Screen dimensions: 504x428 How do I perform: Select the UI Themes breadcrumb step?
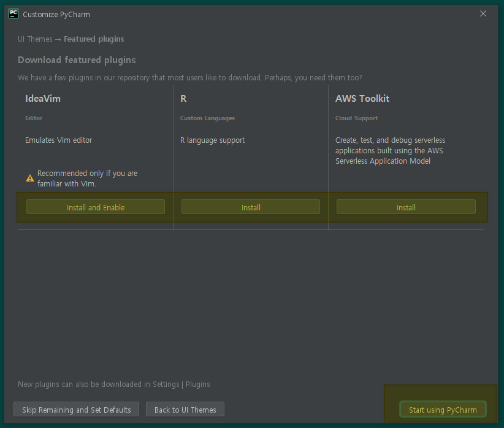35,39
